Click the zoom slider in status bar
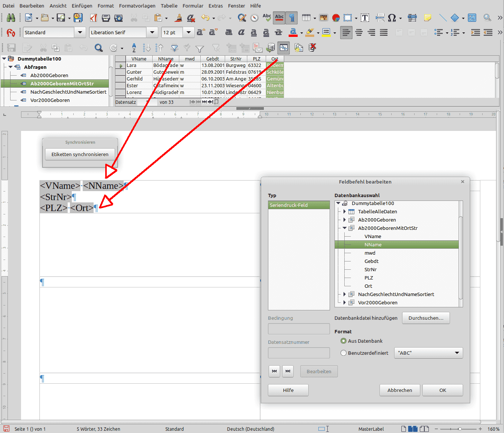Viewport: 504px width, 433px height. [x=459, y=429]
